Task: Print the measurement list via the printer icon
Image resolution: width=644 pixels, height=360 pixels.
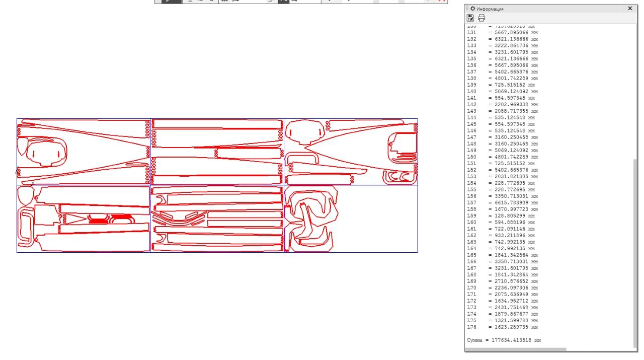Action: coord(481,18)
